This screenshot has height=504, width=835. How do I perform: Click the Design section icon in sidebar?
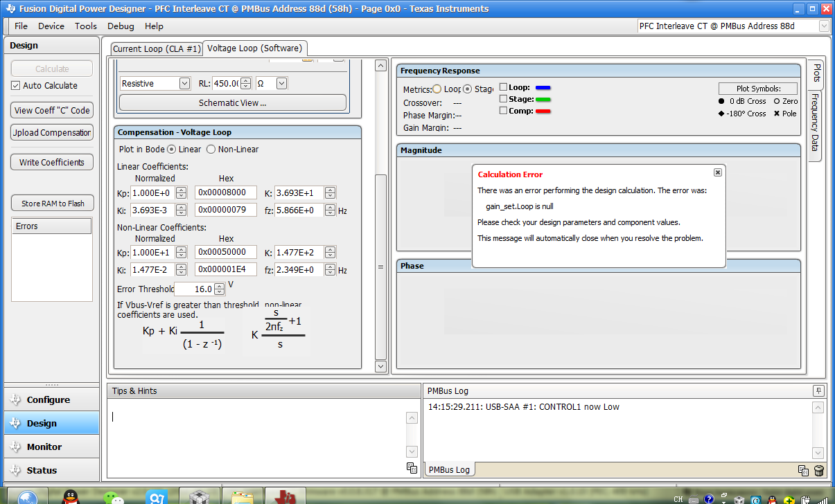tap(15, 423)
